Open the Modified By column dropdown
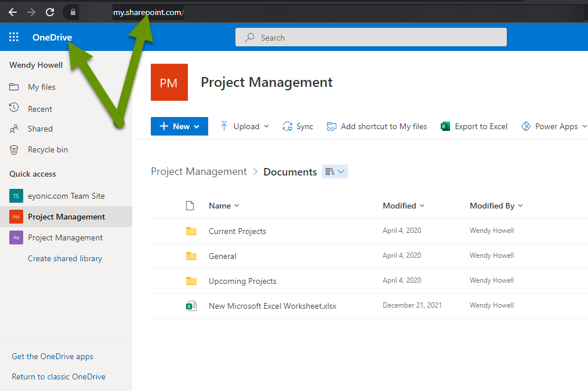Viewport: 588px width, 391px height. pos(521,206)
